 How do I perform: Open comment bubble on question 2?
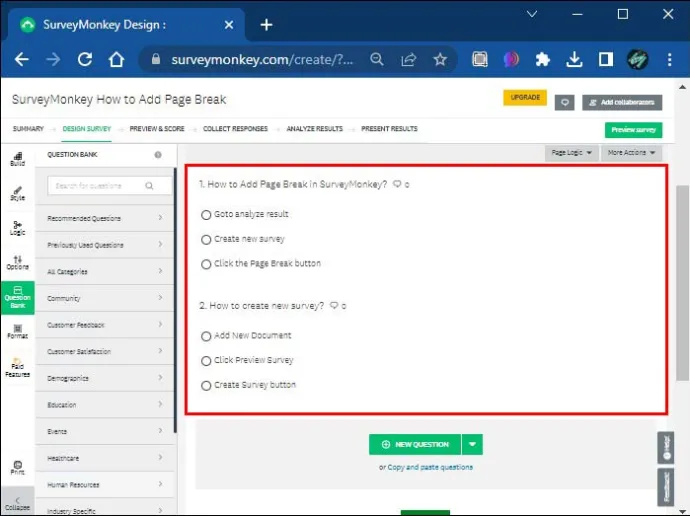334,305
